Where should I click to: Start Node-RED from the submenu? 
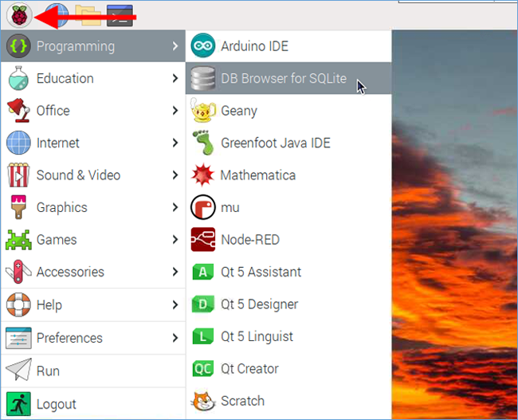point(288,239)
